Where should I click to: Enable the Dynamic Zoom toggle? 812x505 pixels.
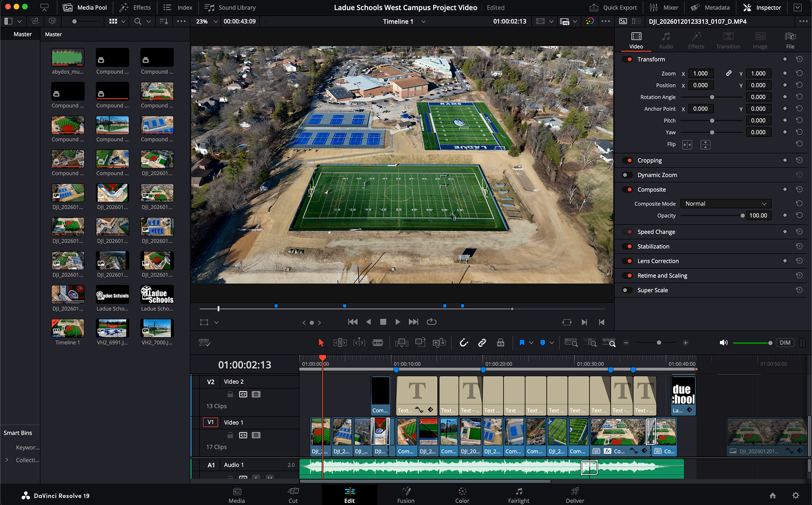(x=627, y=175)
